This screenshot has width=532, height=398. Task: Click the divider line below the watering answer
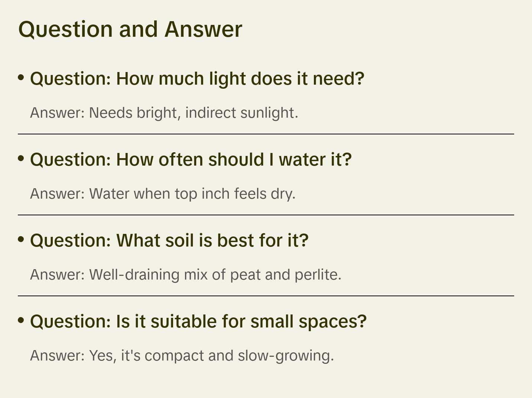(266, 215)
